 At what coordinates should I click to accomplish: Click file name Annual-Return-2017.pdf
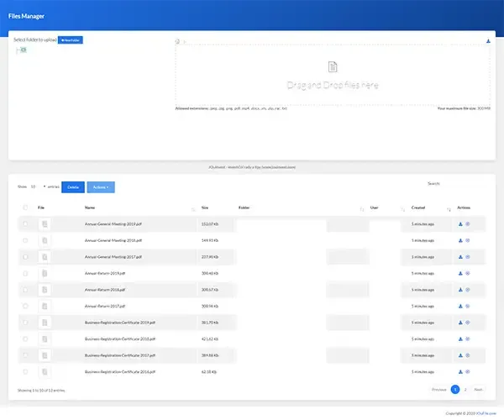[x=105, y=307]
